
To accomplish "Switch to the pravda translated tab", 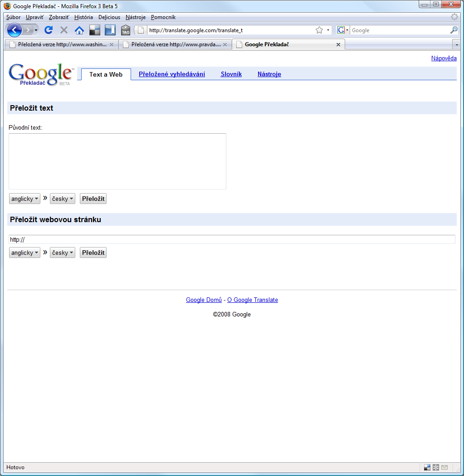I will 175,44.
